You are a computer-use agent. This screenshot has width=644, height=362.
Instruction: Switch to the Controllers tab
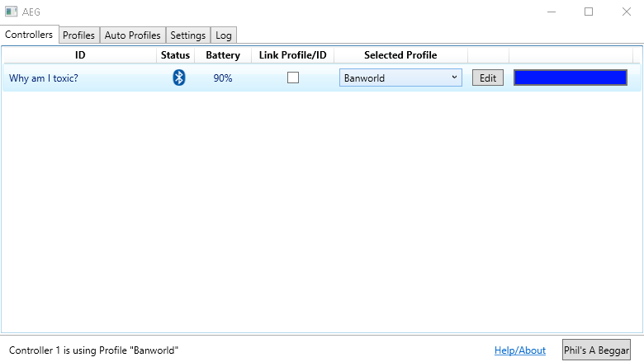pyautogui.click(x=29, y=35)
